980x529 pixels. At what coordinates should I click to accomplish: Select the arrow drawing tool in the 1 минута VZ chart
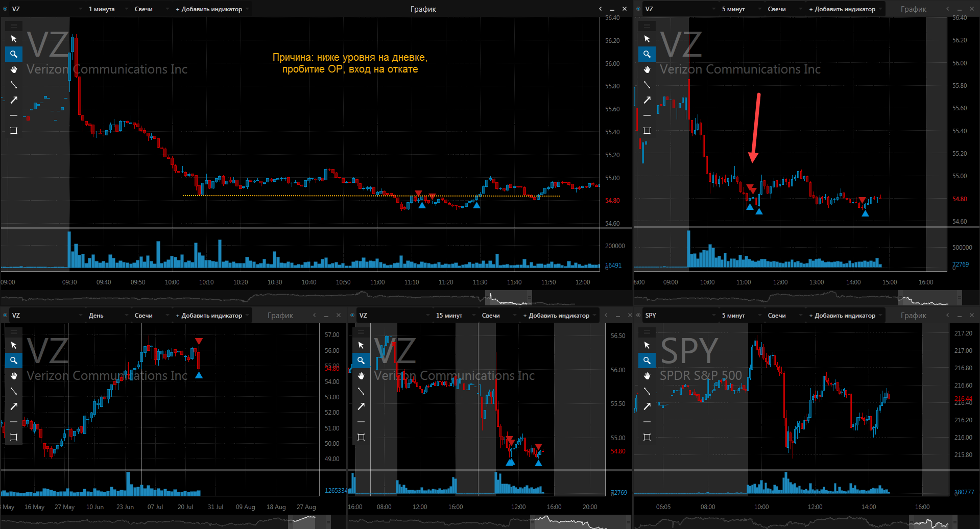[x=14, y=100]
